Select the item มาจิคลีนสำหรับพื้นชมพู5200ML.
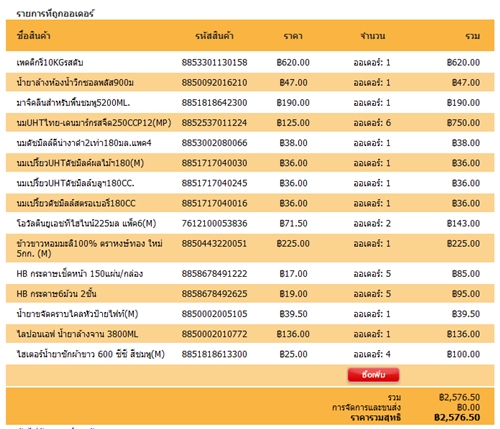The height and width of the screenshot is (429, 500). click(73, 103)
